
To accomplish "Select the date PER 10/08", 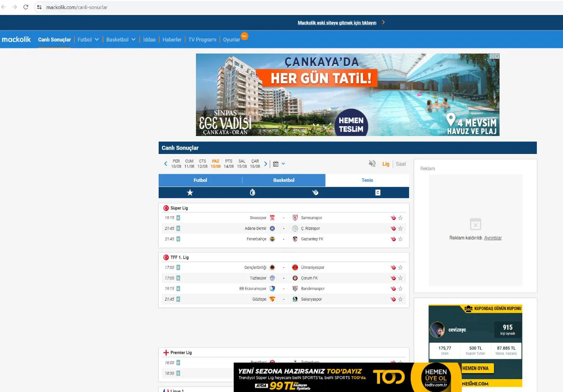I will pos(176,164).
